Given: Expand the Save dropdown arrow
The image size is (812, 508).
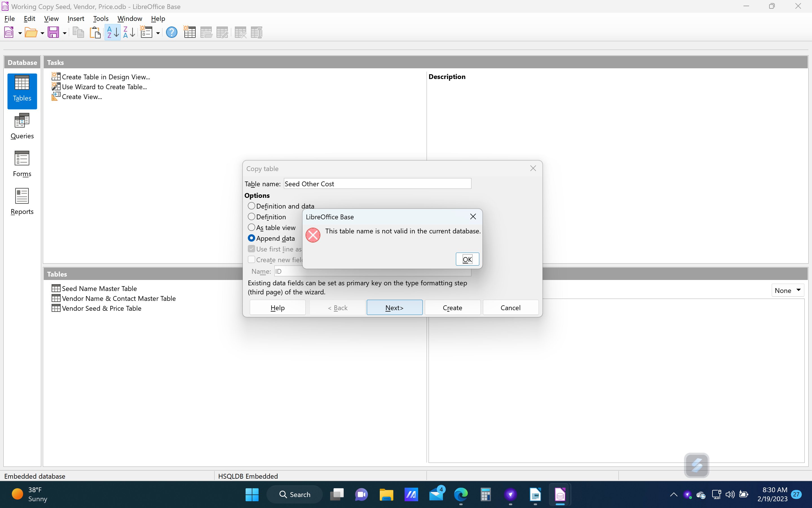Looking at the screenshot, I should coord(64,33).
